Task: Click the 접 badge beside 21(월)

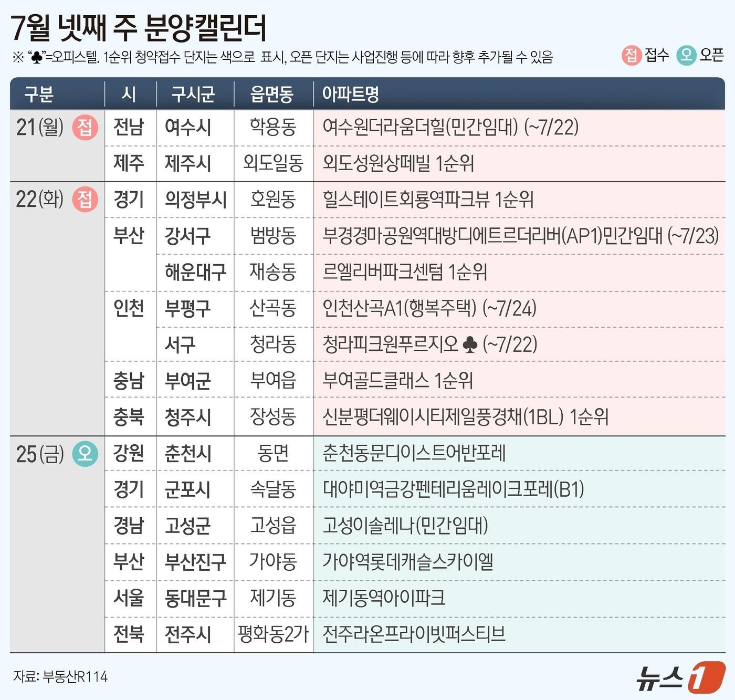Action: tap(85, 127)
